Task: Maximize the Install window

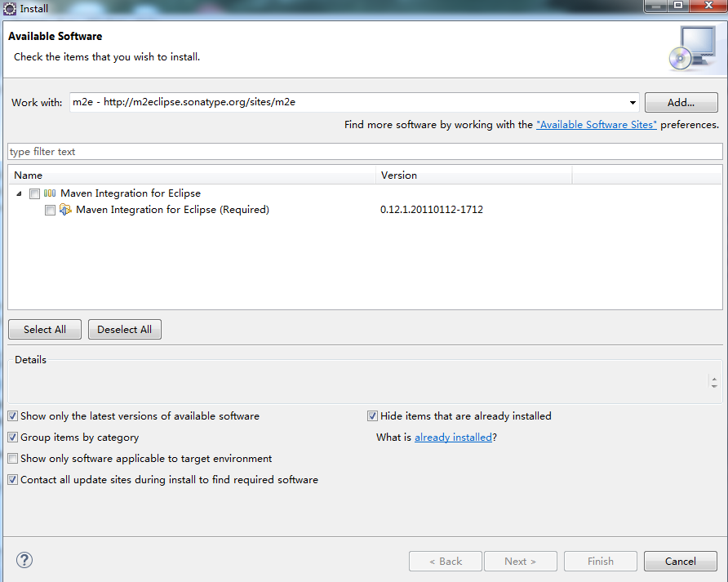Action: (678, 5)
